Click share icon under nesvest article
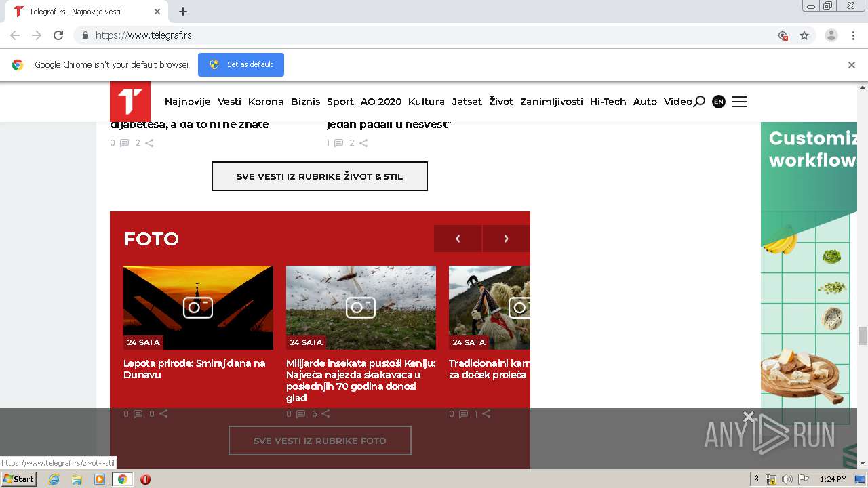 tap(363, 143)
